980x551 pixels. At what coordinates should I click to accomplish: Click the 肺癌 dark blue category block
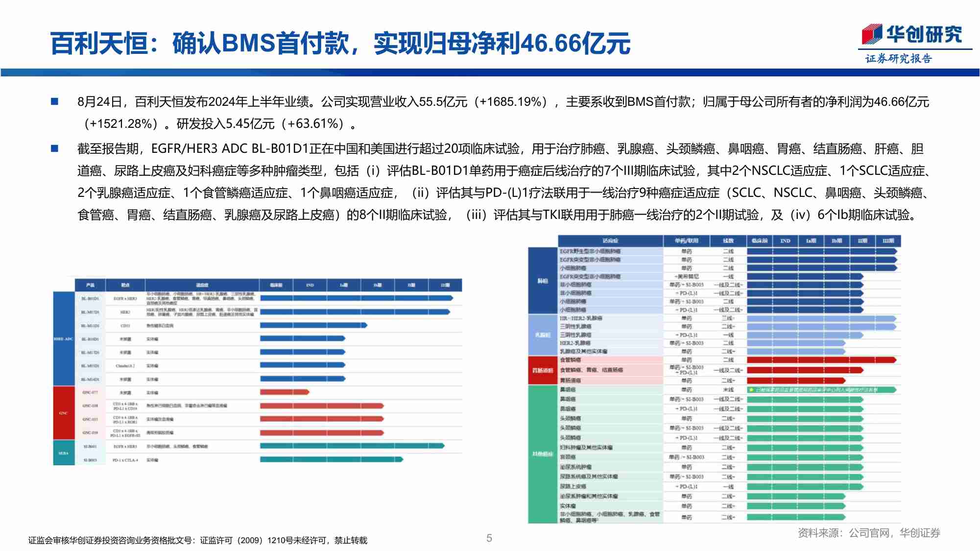(x=543, y=281)
